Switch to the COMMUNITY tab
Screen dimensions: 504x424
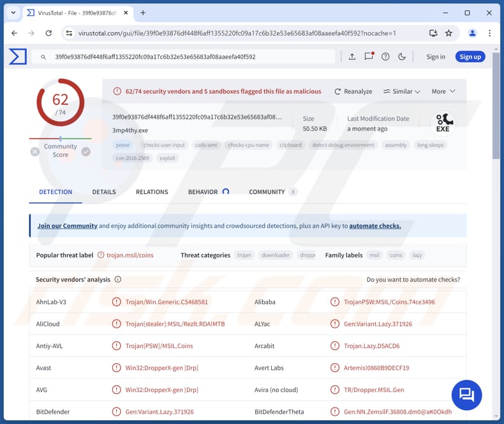coord(272,192)
